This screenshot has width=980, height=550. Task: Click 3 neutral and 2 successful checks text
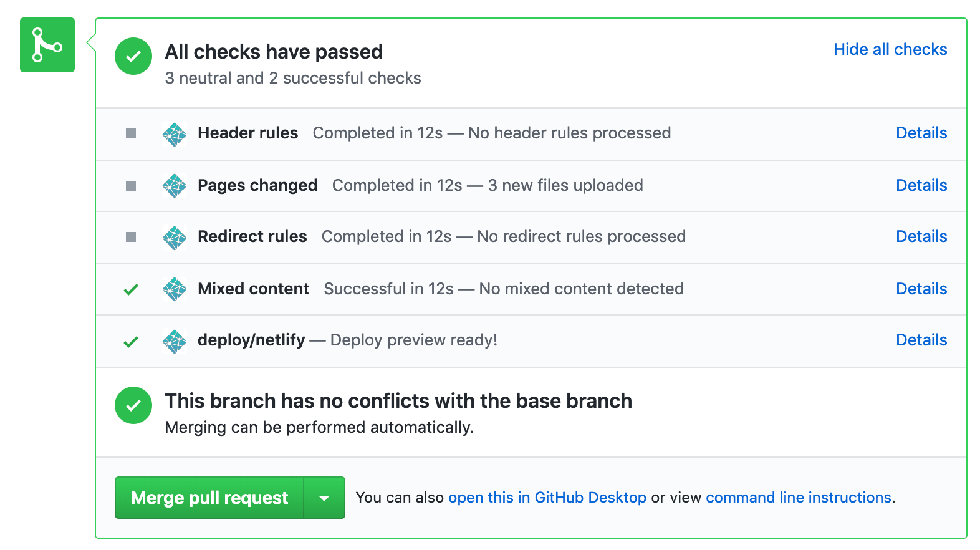click(293, 78)
